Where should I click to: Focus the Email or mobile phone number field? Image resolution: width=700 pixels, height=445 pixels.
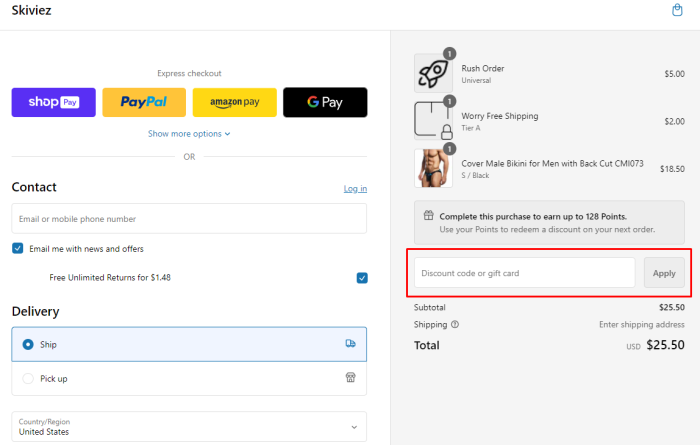click(189, 219)
